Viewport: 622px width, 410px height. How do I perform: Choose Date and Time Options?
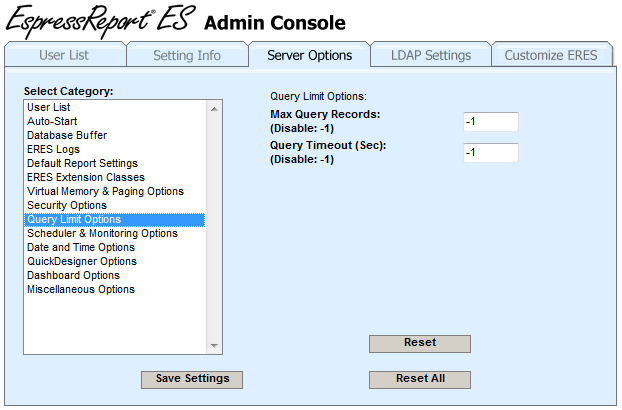(x=115, y=247)
